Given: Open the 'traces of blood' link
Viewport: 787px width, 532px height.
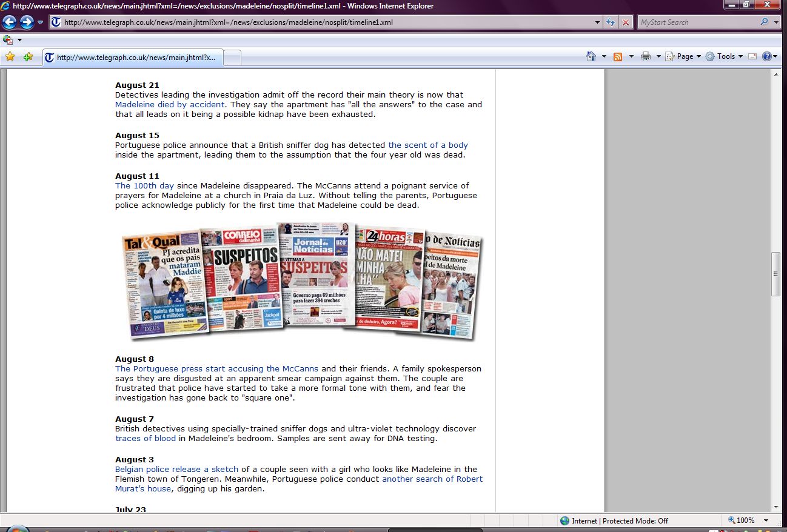Looking at the screenshot, I should pyautogui.click(x=146, y=438).
